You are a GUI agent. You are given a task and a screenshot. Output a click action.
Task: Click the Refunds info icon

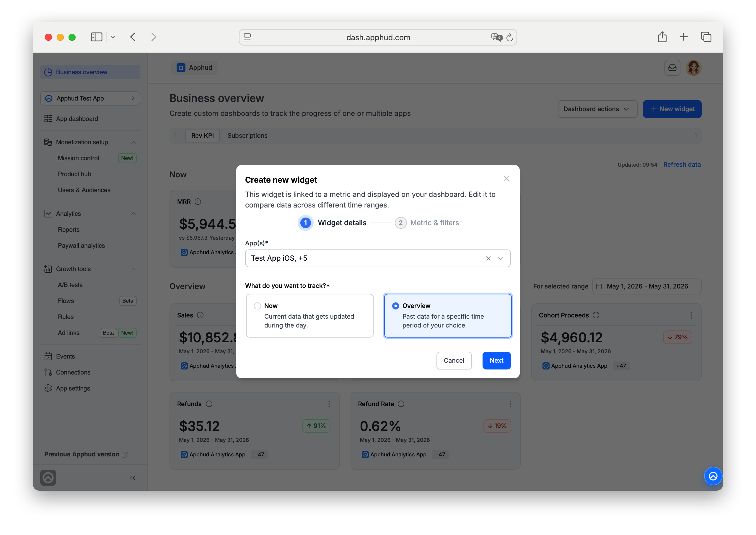tap(209, 404)
